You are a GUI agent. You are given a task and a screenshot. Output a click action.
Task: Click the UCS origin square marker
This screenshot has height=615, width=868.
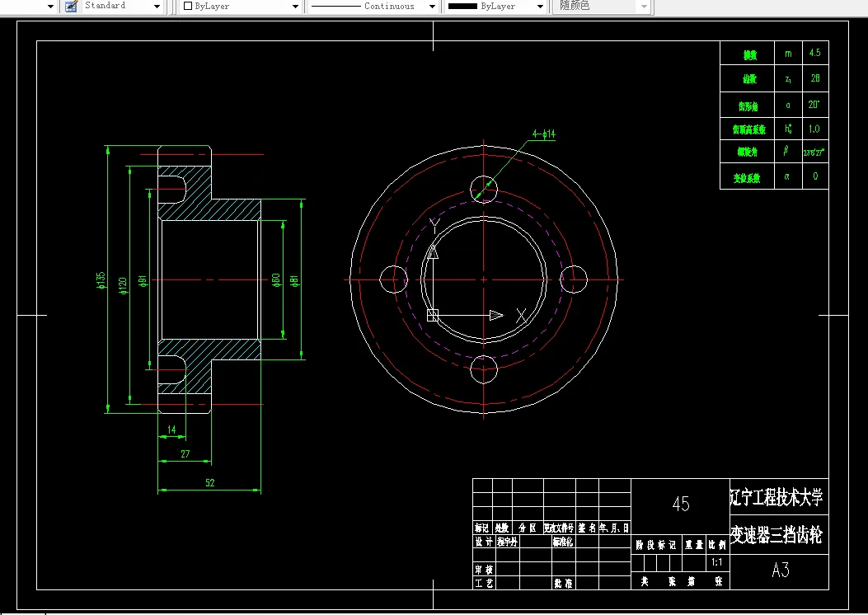click(433, 316)
